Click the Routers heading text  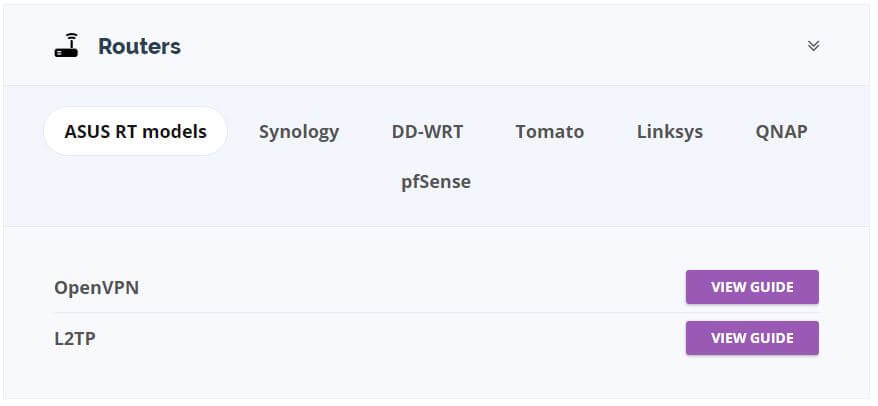tap(139, 46)
